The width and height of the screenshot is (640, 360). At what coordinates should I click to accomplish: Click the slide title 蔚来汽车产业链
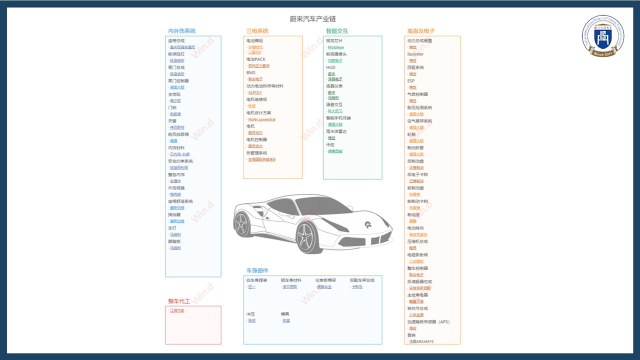pos(313,19)
